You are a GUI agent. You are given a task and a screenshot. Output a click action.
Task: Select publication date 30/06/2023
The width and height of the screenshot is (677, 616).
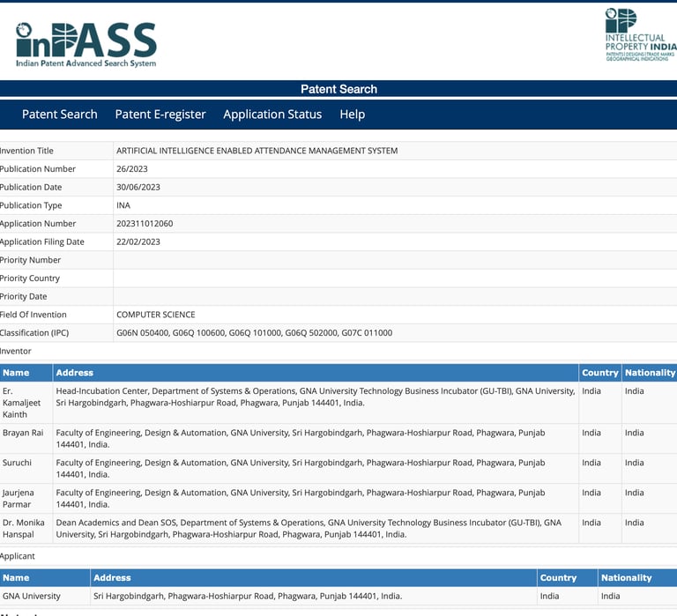pos(138,187)
